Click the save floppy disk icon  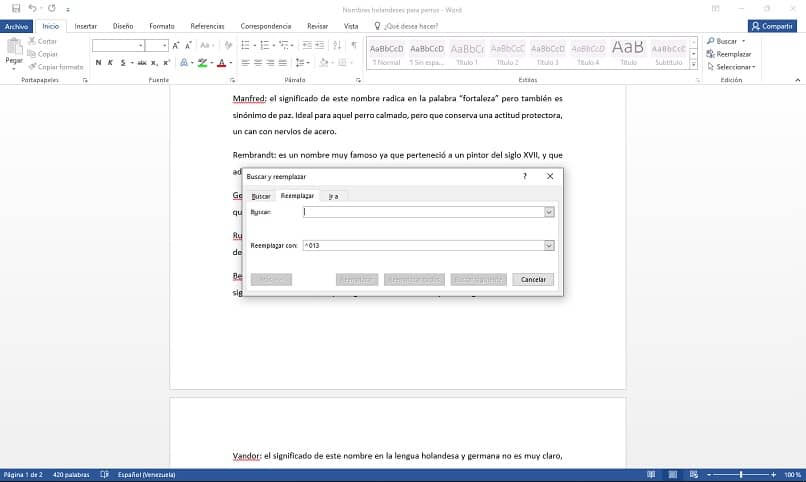tap(16, 9)
